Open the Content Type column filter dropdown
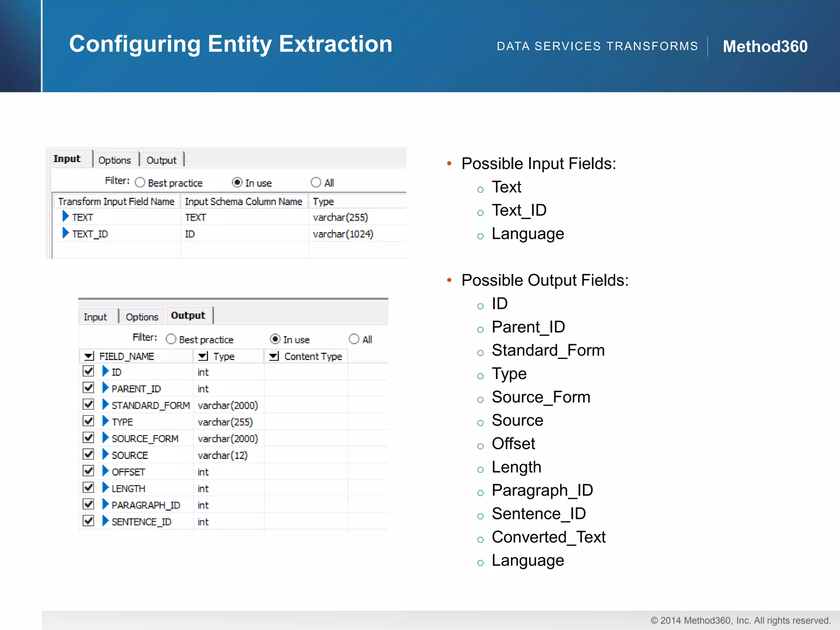The width and height of the screenshot is (840, 630). [274, 356]
